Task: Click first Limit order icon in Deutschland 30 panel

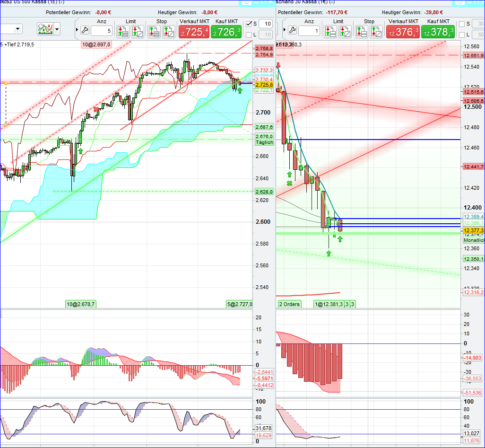Action: click(x=330, y=32)
